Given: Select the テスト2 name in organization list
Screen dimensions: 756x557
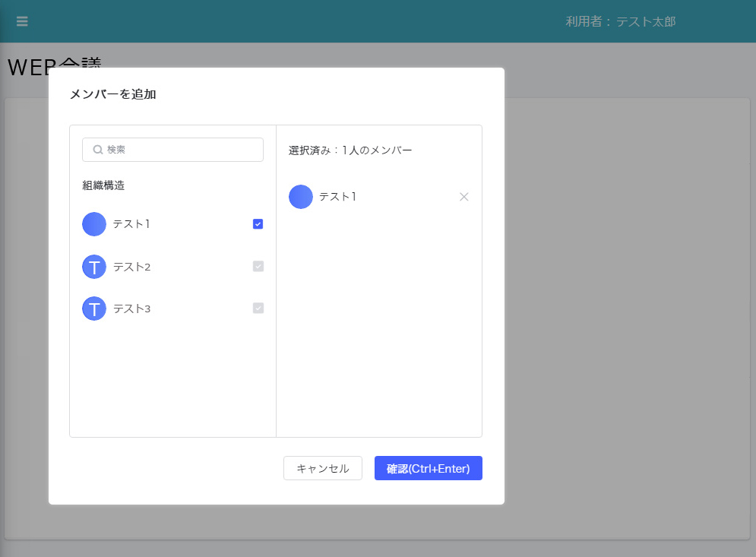Looking at the screenshot, I should point(131,267).
